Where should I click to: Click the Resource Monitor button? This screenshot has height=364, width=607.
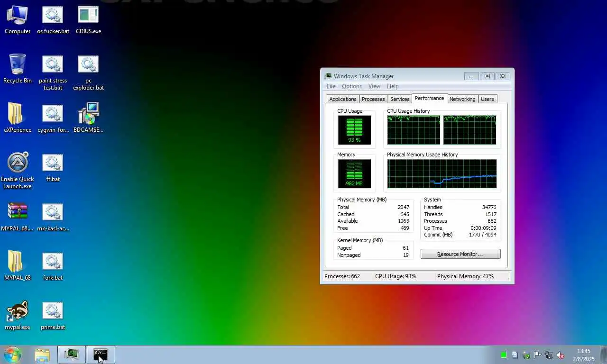tap(460, 254)
